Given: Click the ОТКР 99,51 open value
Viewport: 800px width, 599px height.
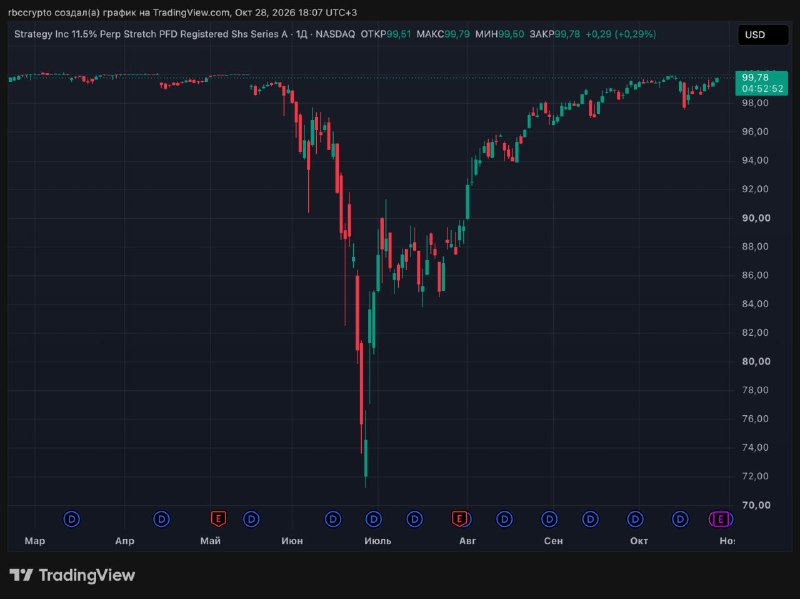Looking at the screenshot, I should coord(386,34).
